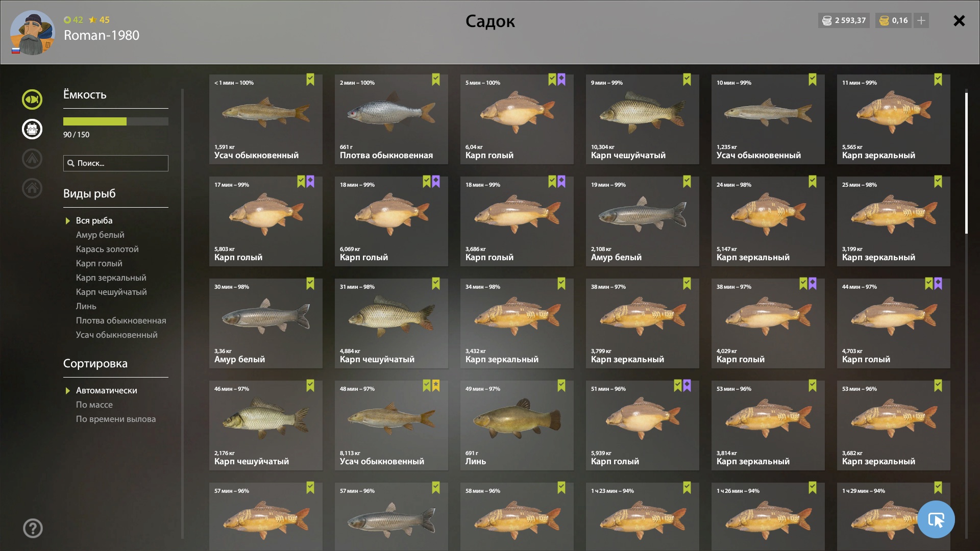This screenshot has width=980, height=551.
Task: Open the 10,304 кг Карп чешуйчатый card
Action: (x=642, y=119)
